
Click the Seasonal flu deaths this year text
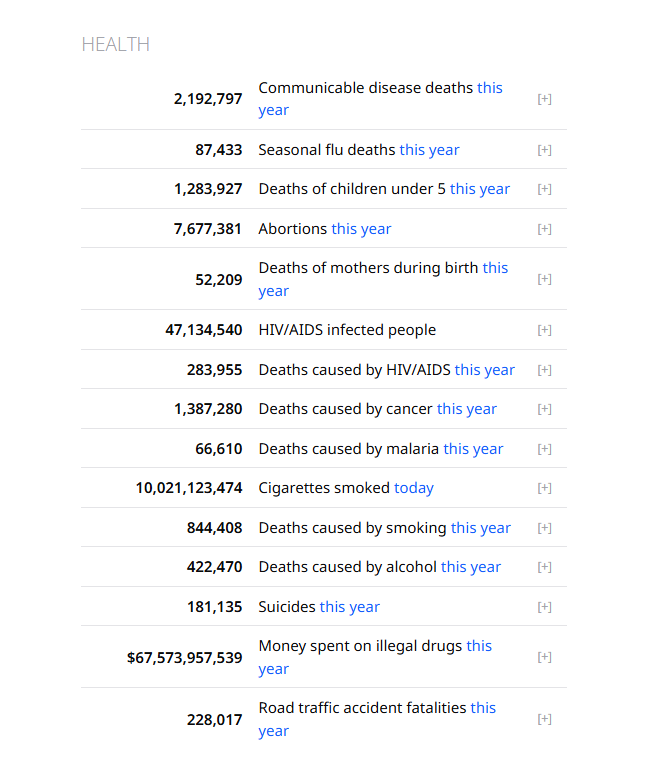pos(359,150)
